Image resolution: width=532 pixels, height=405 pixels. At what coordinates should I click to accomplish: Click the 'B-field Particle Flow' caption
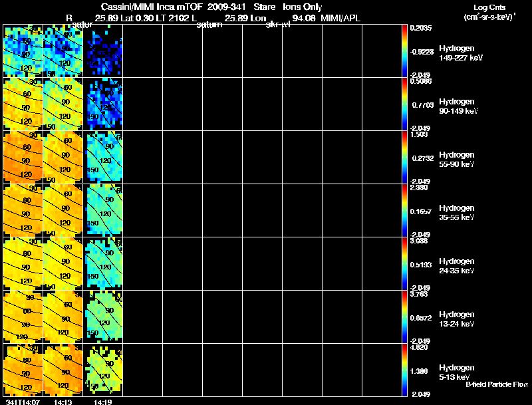[497, 384]
